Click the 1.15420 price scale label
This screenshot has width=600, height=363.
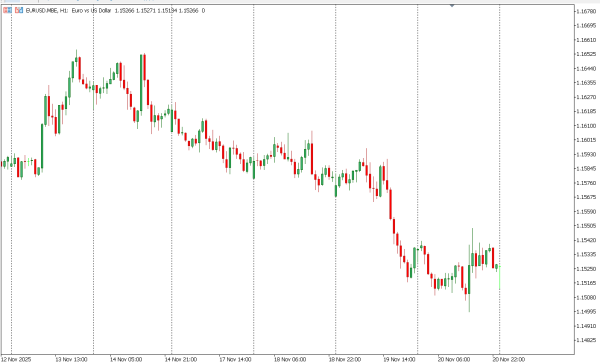pyautogui.click(x=586, y=240)
